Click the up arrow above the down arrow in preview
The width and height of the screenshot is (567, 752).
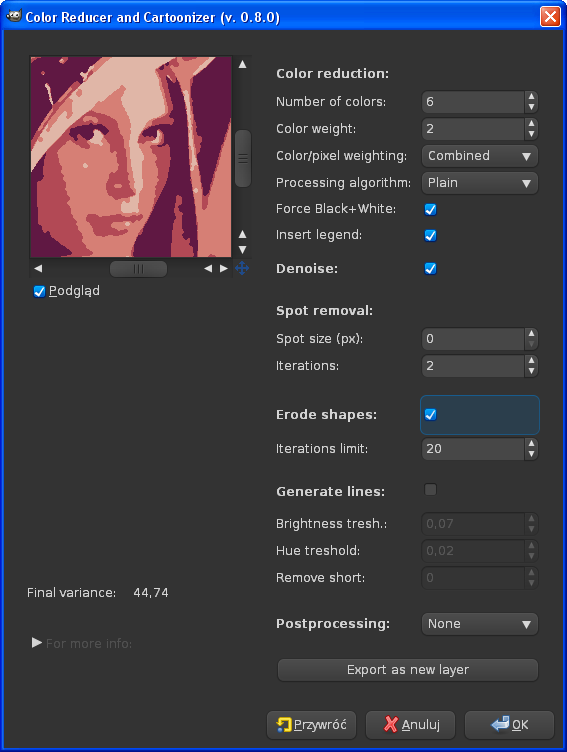(243, 235)
